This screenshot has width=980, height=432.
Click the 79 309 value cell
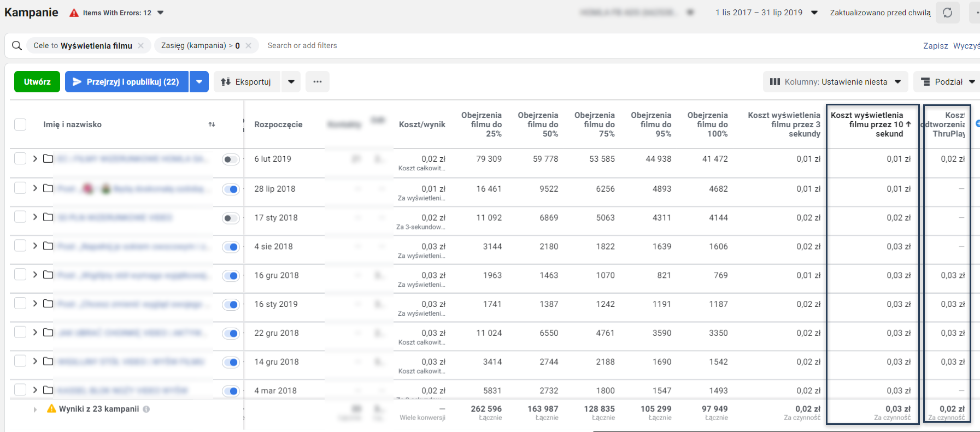click(489, 159)
